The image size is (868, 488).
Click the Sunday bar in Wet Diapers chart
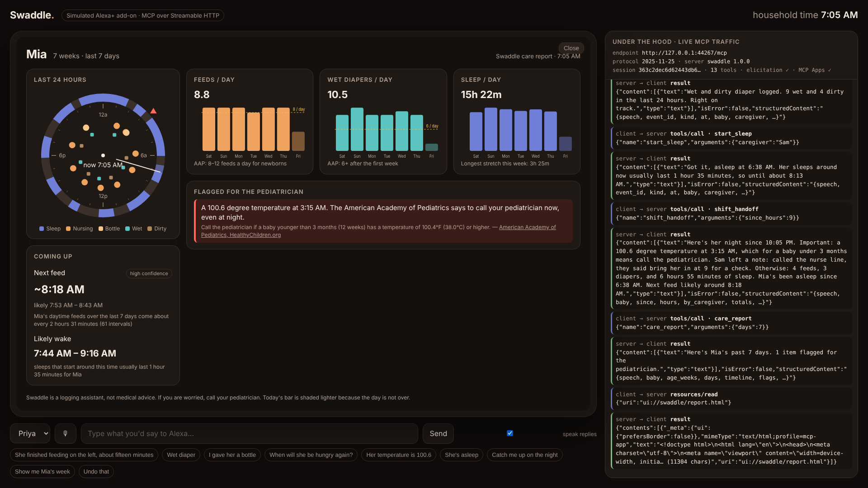click(x=357, y=129)
